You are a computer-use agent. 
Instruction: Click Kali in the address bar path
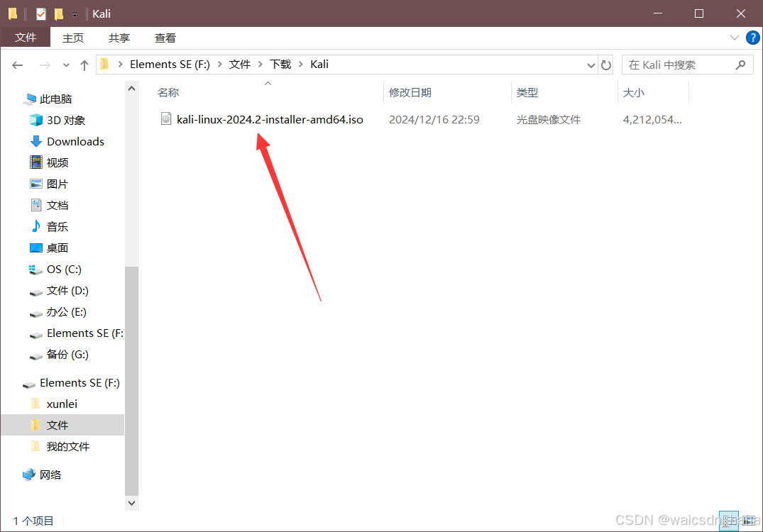pos(319,64)
